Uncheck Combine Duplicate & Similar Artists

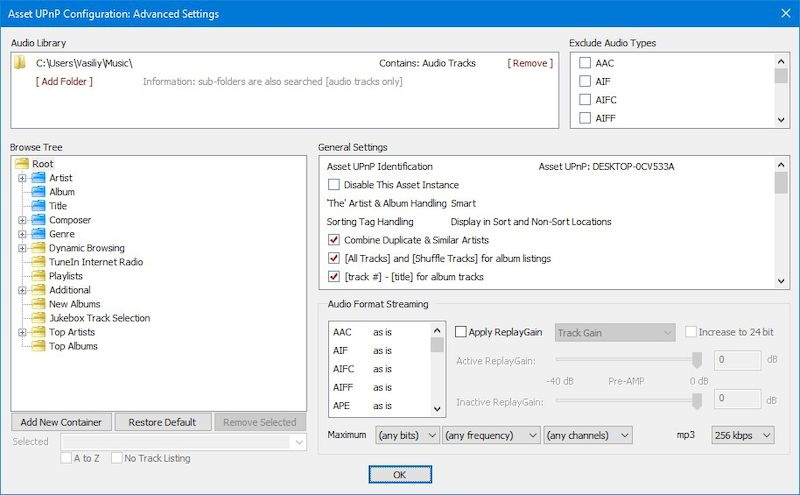coord(334,240)
